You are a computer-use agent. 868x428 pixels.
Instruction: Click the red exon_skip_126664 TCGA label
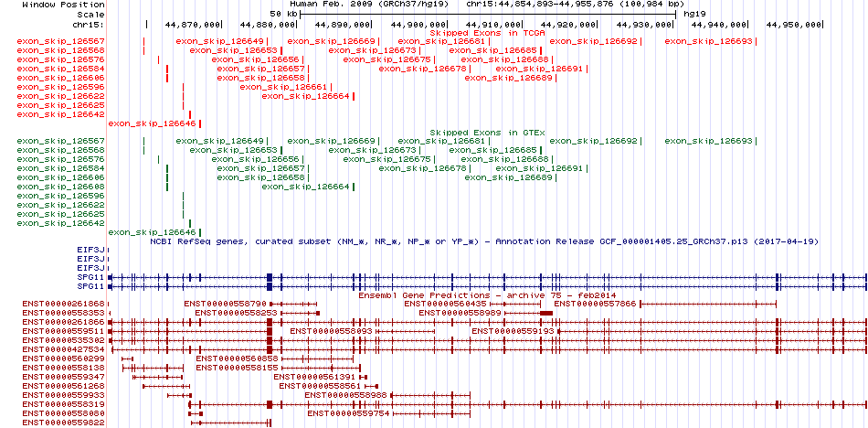click(x=305, y=96)
